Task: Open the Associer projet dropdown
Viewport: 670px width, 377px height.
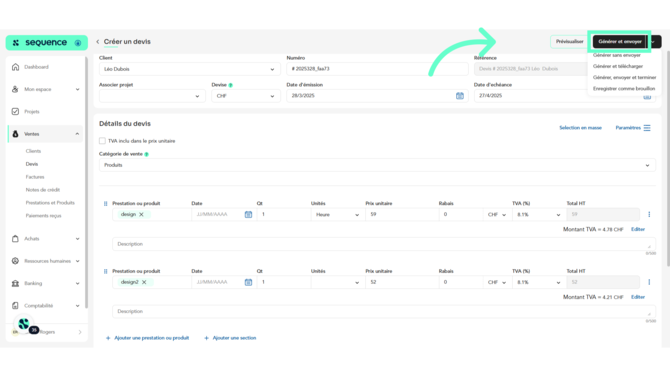Action: (x=152, y=96)
